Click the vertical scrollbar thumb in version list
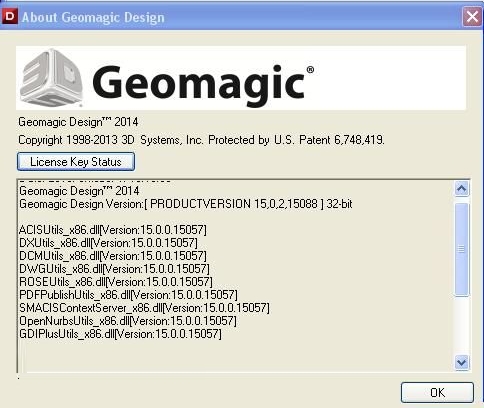The width and height of the screenshot is (484, 408). [462, 249]
